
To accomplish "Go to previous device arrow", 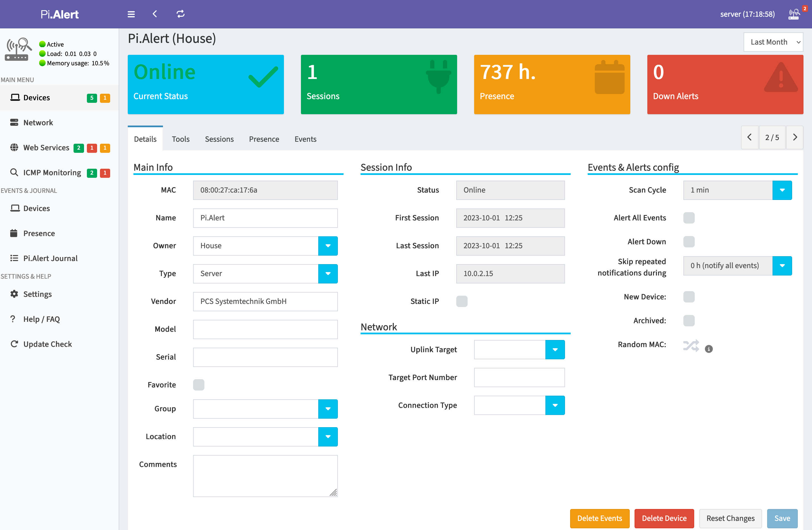I will tap(750, 137).
